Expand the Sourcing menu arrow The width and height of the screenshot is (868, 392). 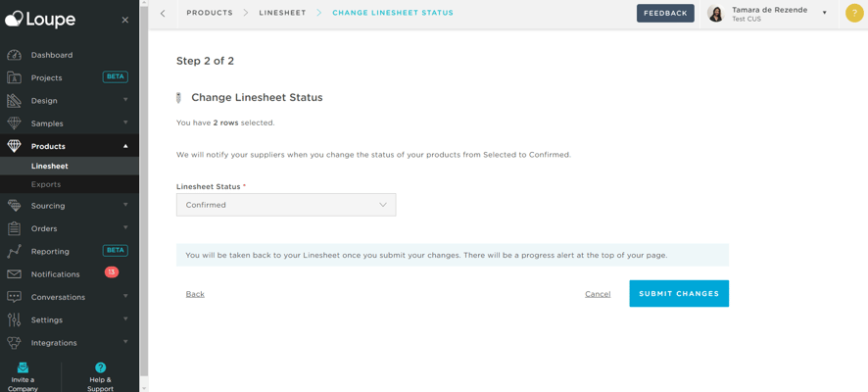(x=125, y=205)
